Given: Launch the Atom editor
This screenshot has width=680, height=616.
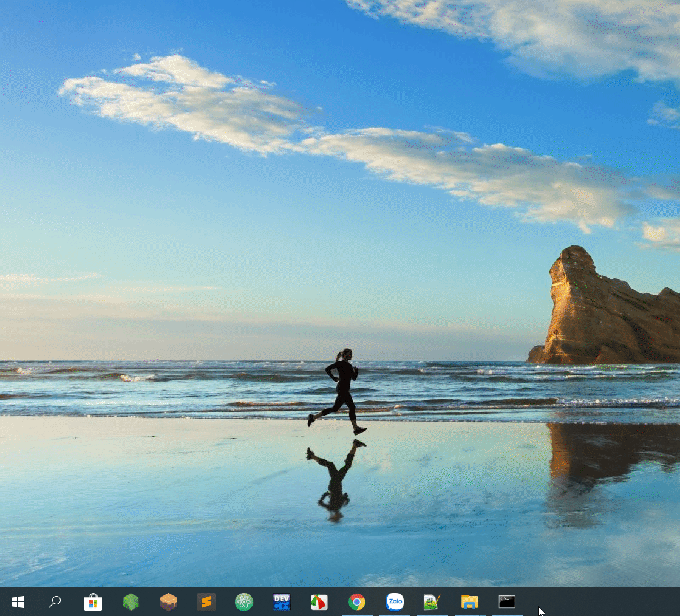Looking at the screenshot, I should [243, 601].
